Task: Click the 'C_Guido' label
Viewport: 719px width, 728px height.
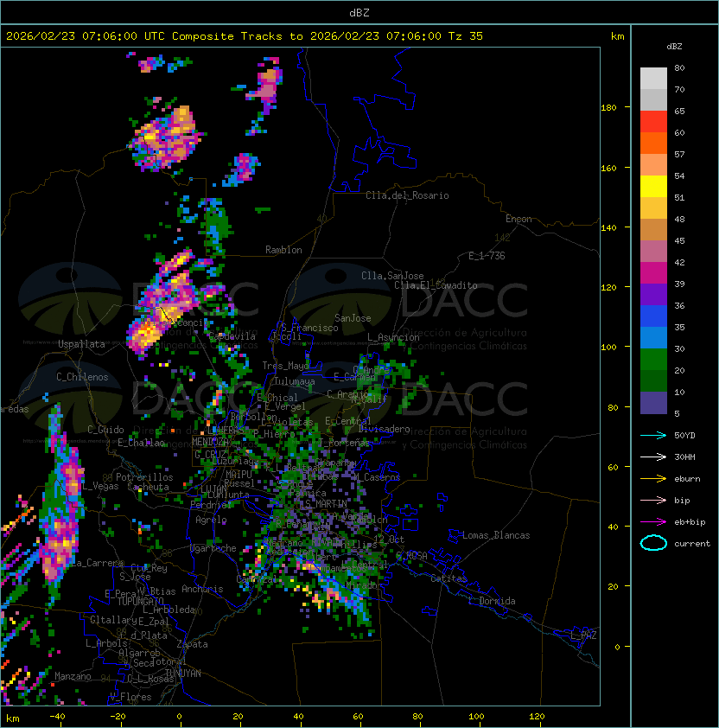Action: coord(105,430)
